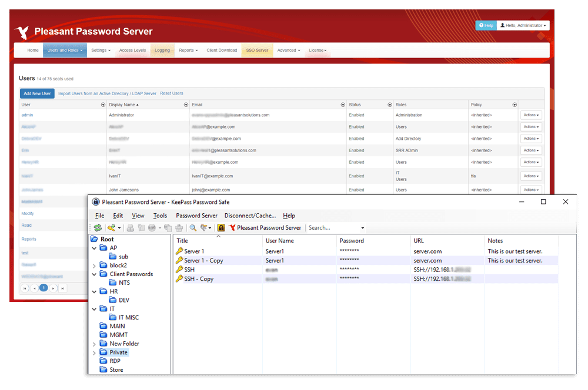Viewport: 588px width, 390px height.
Task: Open Settings nav dropdown in web page
Action: click(101, 50)
